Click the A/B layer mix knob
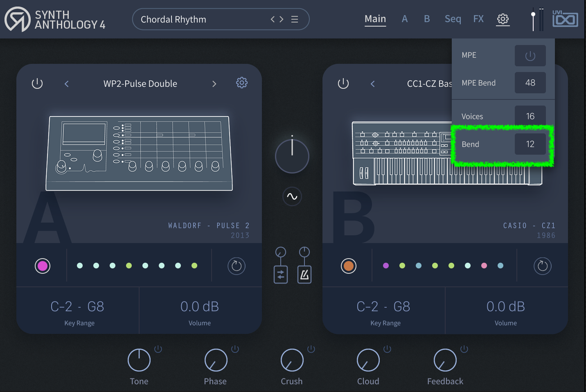The height and width of the screenshot is (392, 586). point(292,155)
